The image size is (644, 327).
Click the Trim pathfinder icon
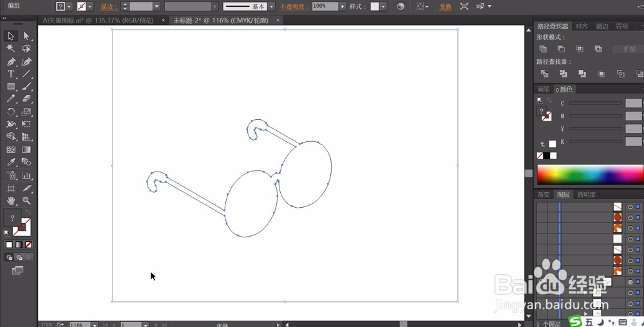click(563, 74)
